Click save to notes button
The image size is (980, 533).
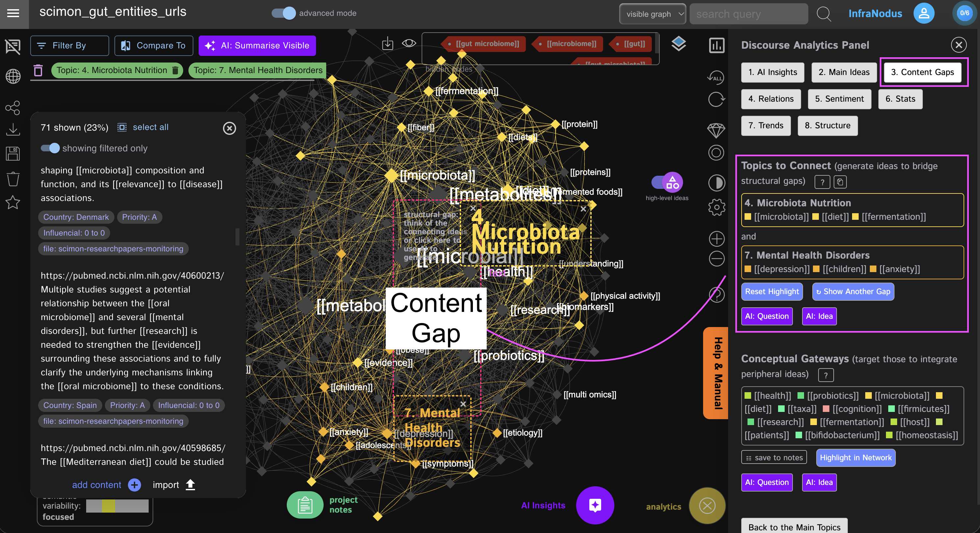774,458
